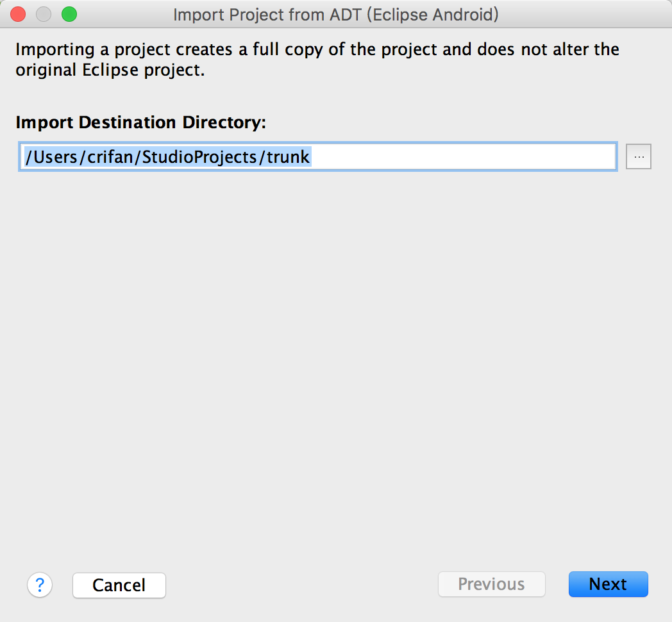
Task: Open the help question mark button
Action: click(40, 585)
